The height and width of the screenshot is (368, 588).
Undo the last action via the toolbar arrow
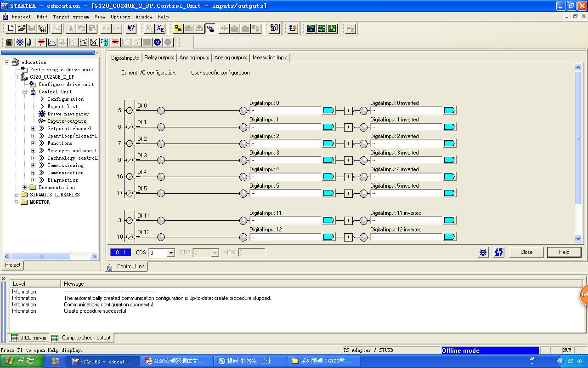106,29
